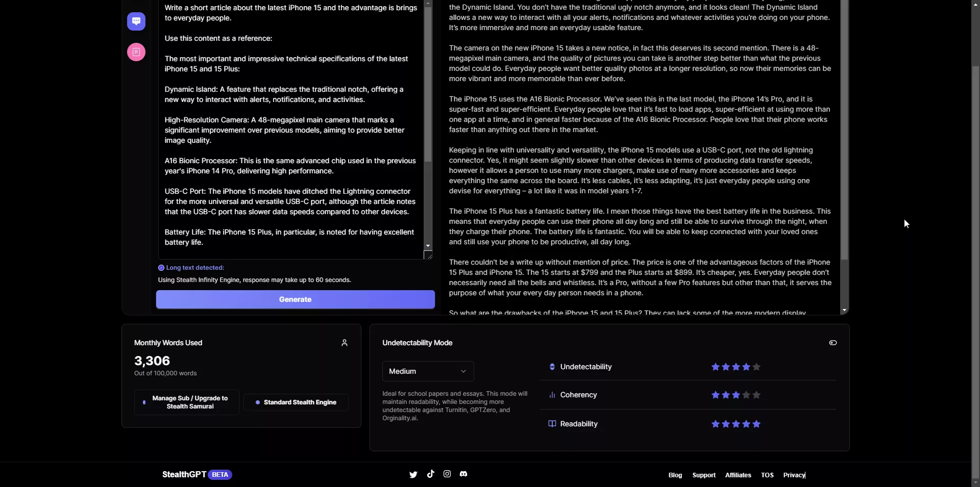Click inside the prompt text area
The width and height of the screenshot is (980, 487).
pyautogui.click(x=290, y=127)
